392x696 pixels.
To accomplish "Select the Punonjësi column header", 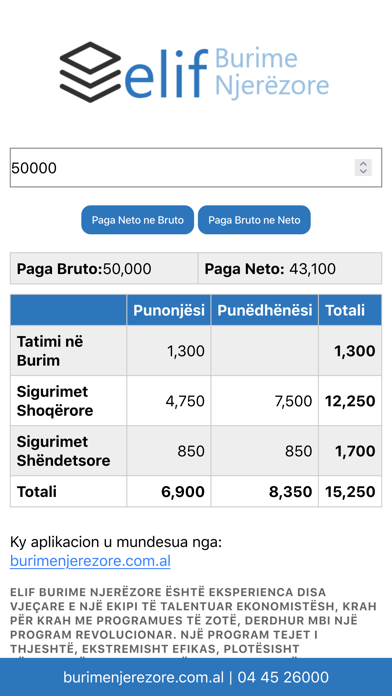I will [x=169, y=310].
